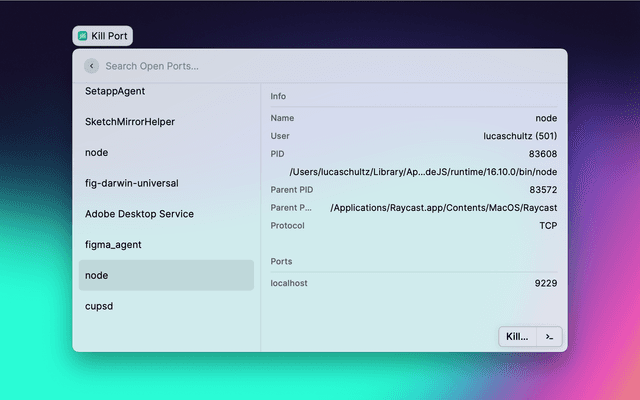Choose the figma_agent process
Viewport: 640px width, 400px height.
(x=166, y=245)
